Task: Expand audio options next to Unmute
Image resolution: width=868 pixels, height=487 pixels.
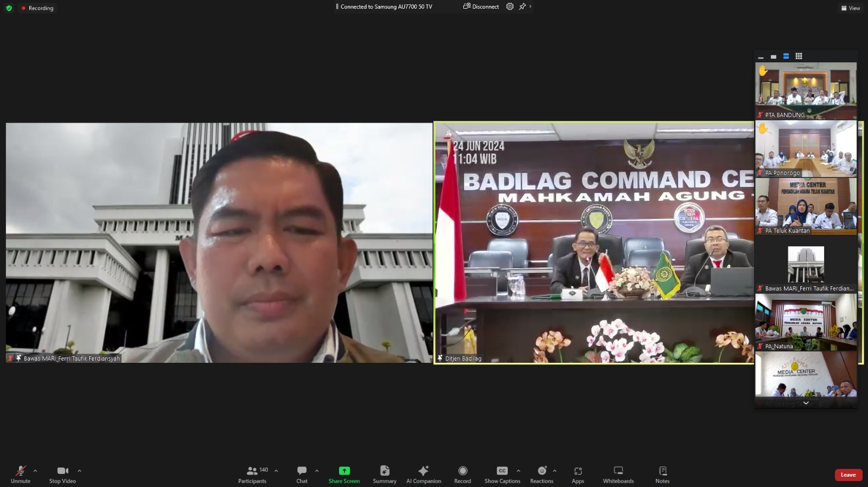Action: point(35,471)
